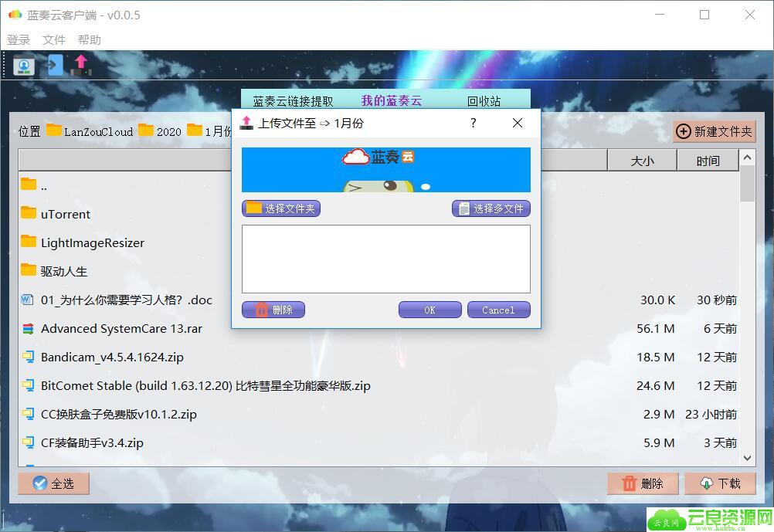
Task: Go to 2020 folder in location path
Action: (x=169, y=132)
